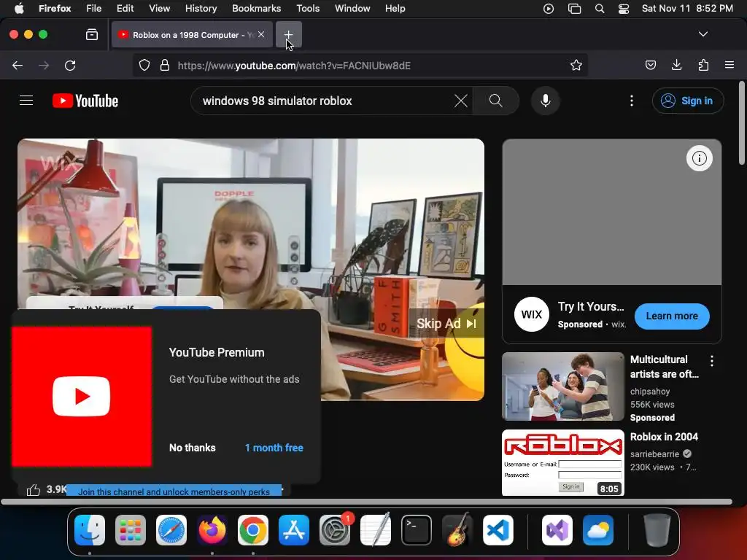Close the Roblox on a 1998 Computer tab
747x560 pixels.
click(x=261, y=34)
